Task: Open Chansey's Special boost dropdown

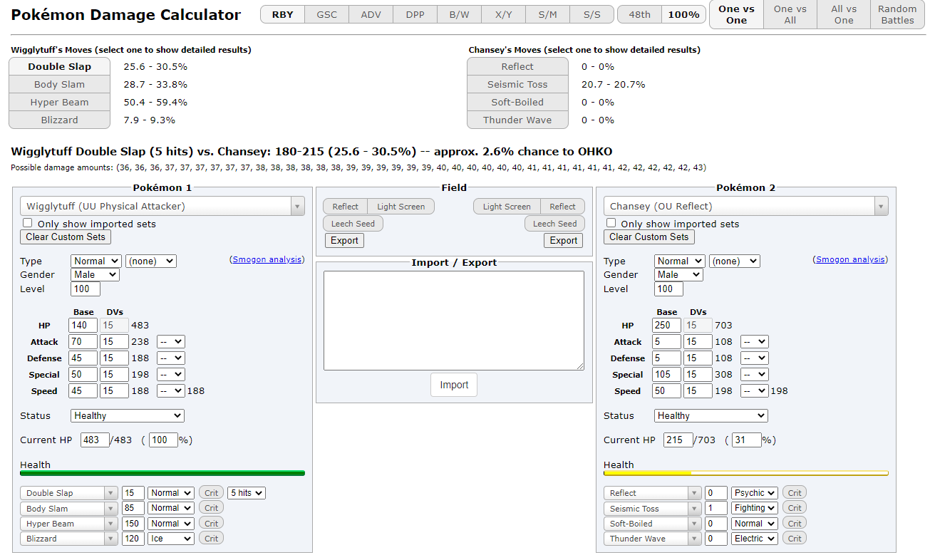Action: (x=755, y=375)
